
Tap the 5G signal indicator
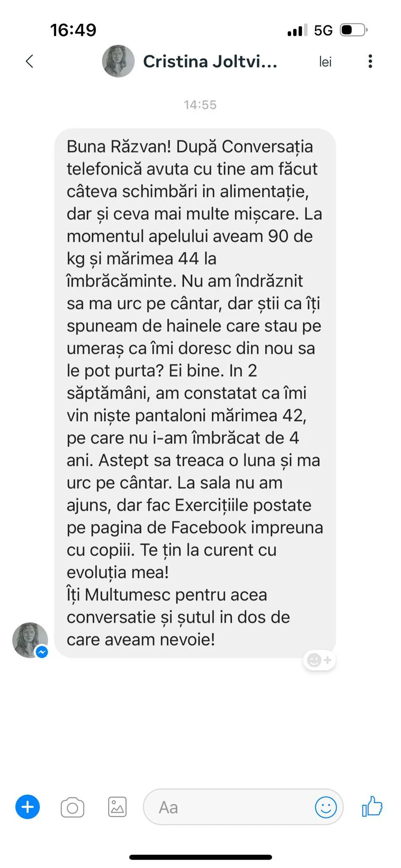(323, 31)
